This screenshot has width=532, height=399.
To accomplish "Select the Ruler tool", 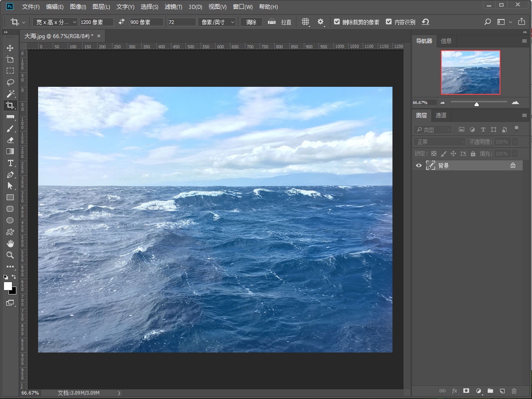I will pos(10,117).
